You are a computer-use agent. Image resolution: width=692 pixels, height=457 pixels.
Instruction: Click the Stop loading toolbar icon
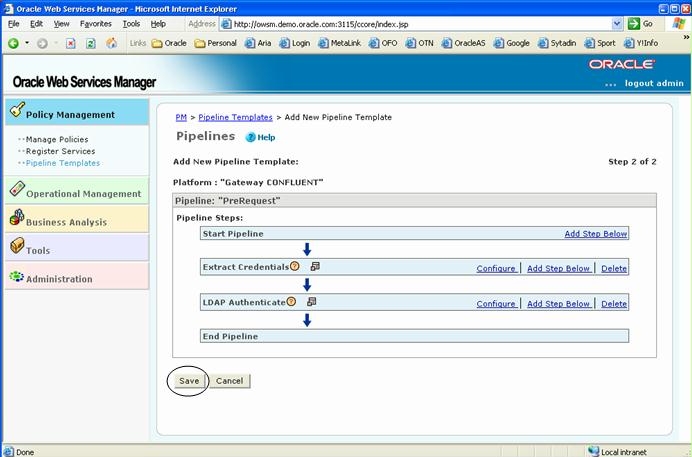pos(70,43)
